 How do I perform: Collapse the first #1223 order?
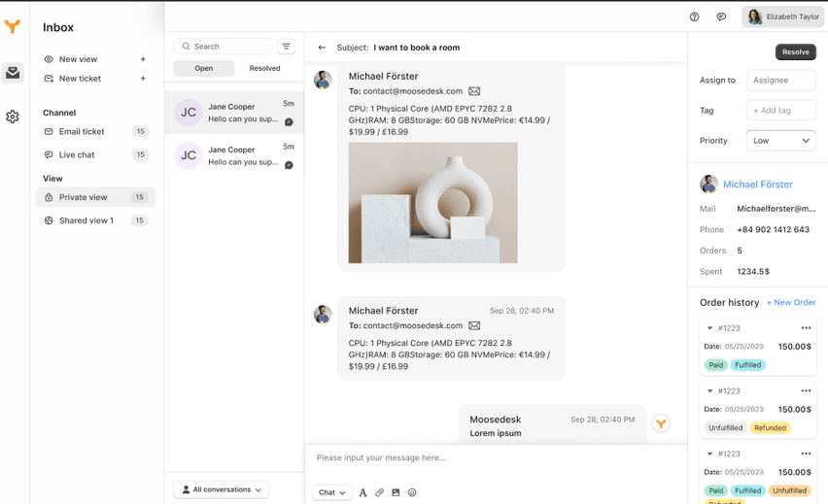tap(709, 327)
